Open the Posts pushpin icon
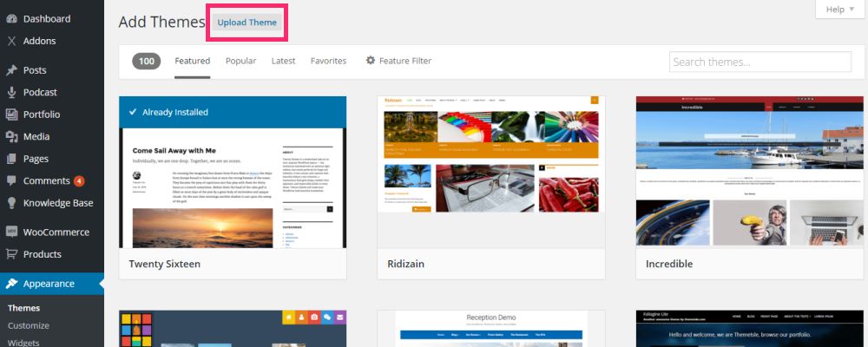This screenshot has height=347, width=868. (11, 70)
